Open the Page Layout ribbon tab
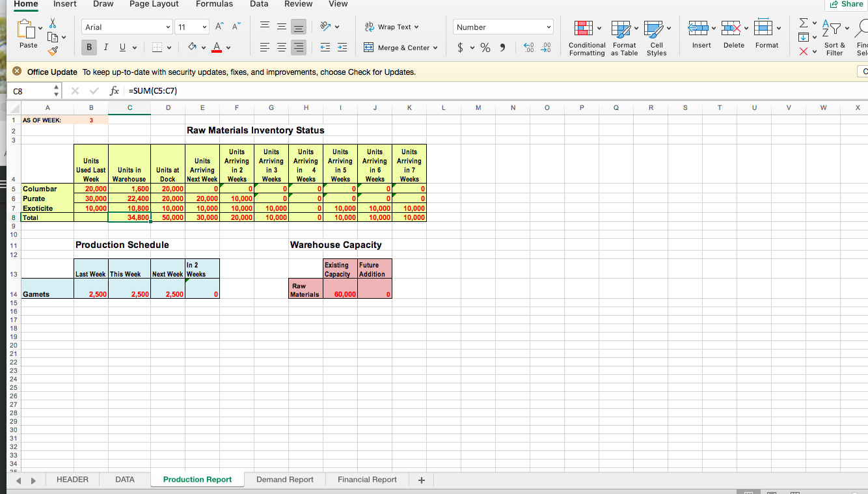This screenshot has width=868, height=494. 154,4
